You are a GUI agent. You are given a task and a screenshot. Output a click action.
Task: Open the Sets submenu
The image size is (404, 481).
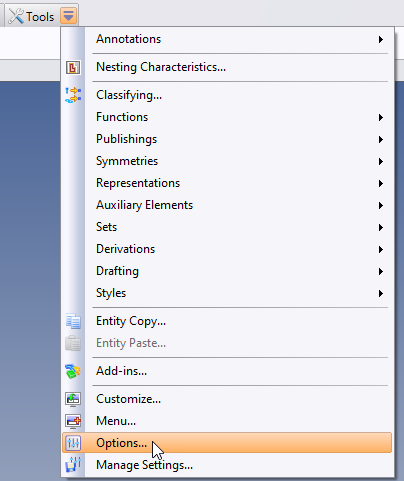coord(227,227)
